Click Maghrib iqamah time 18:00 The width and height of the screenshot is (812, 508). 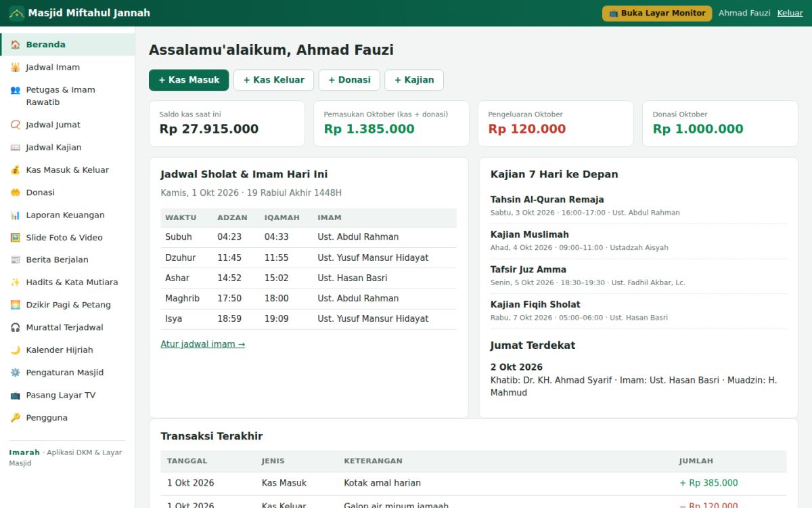pyautogui.click(x=277, y=298)
